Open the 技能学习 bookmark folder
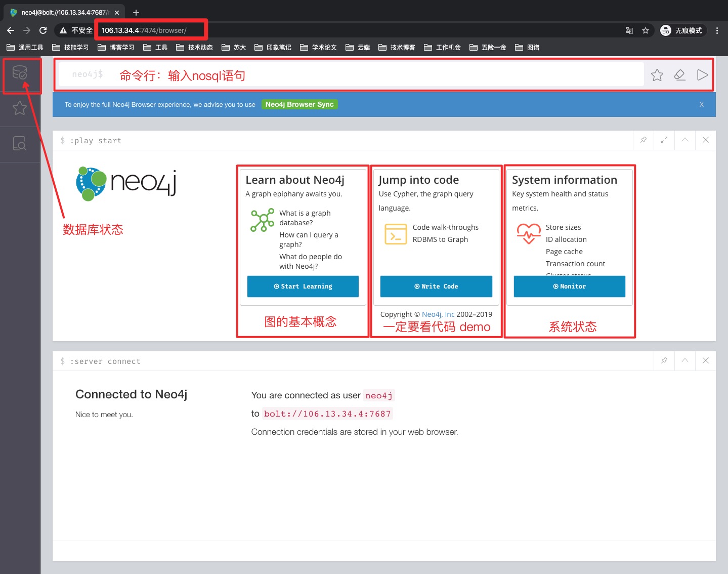 [70, 48]
